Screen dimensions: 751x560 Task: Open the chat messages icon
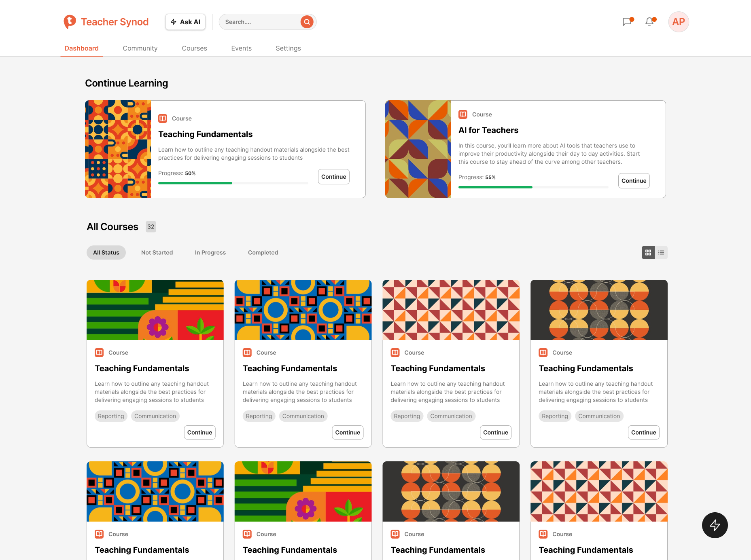[x=627, y=22]
